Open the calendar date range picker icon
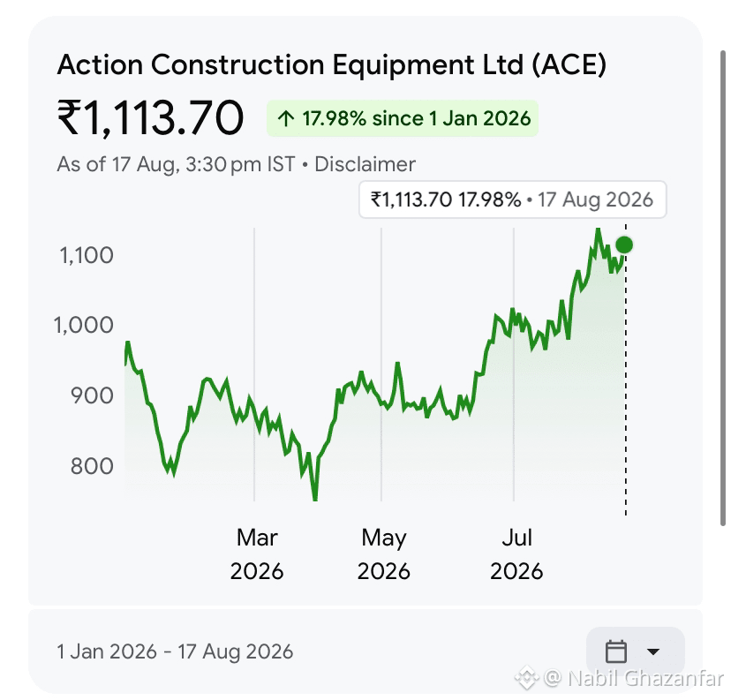The image size is (731, 700). 615,651
